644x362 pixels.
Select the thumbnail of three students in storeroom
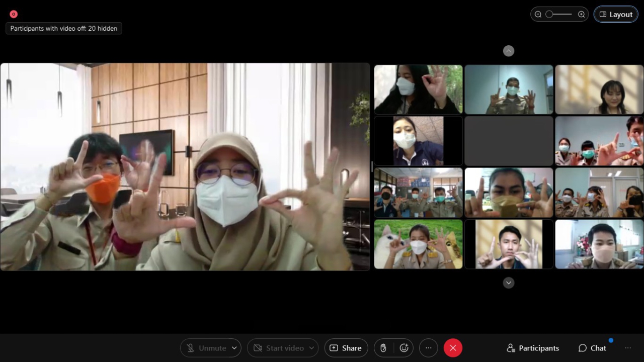point(418,193)
